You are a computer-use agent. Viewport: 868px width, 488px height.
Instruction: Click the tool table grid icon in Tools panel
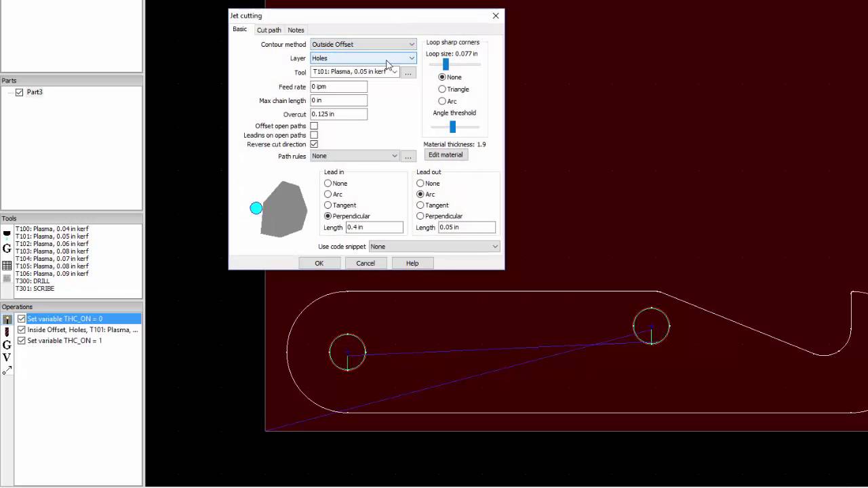[x=7, y=265]
